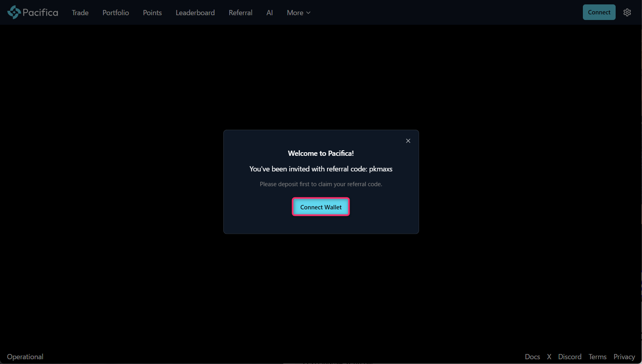This screenshot has height=364, width=642.
Task: Open the settings gear icon
Action: click(627, 12)
